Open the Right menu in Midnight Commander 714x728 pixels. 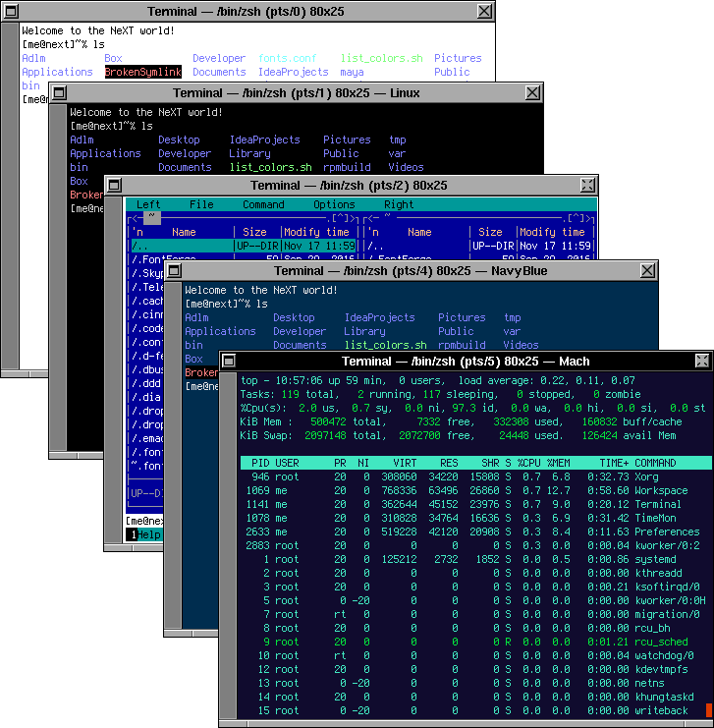pos(399,204)
